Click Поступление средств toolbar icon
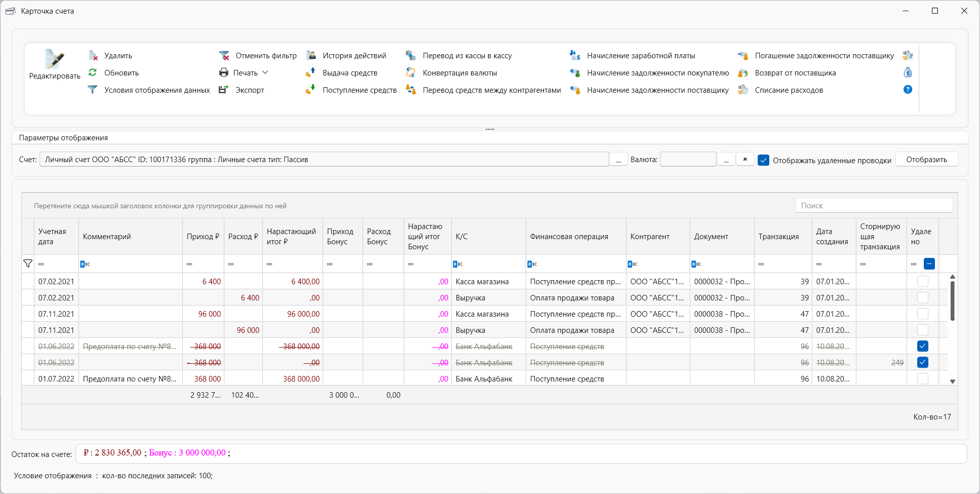 (310, 90)
